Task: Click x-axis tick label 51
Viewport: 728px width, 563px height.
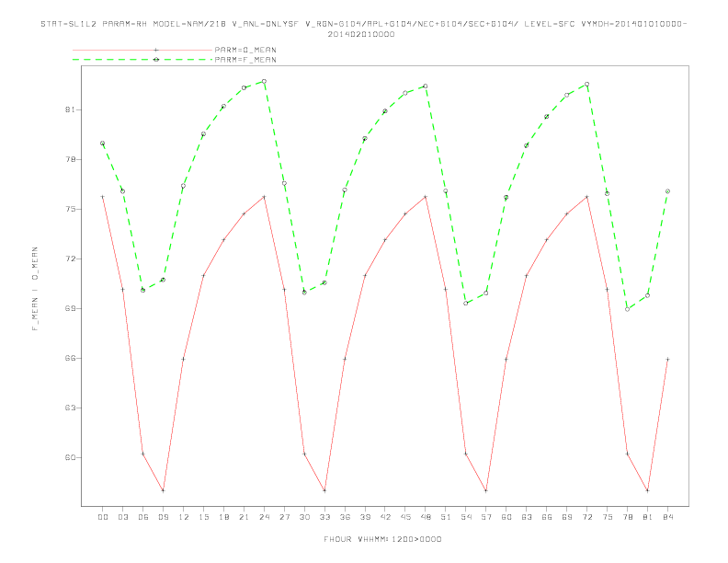Action: tap(446, 517)
